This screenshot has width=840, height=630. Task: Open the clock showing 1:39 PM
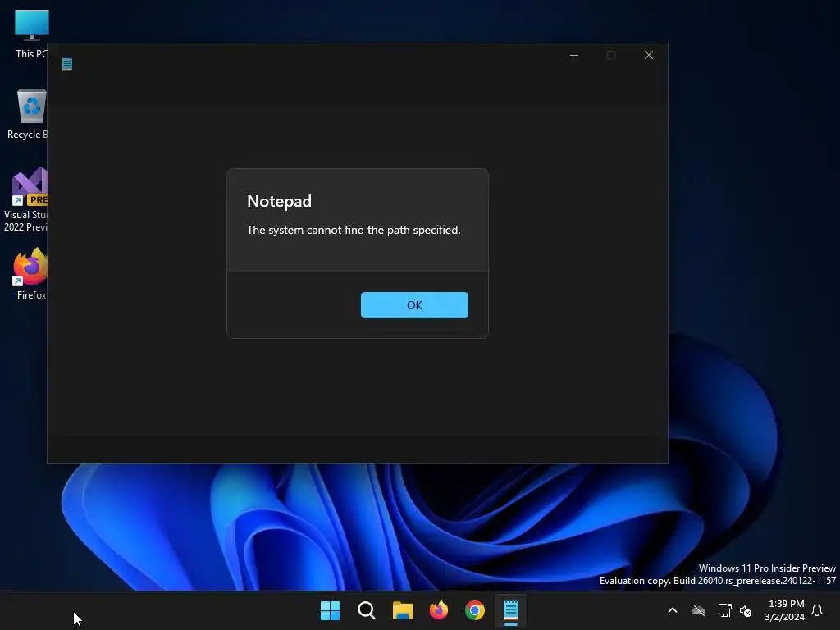(785, 610)
